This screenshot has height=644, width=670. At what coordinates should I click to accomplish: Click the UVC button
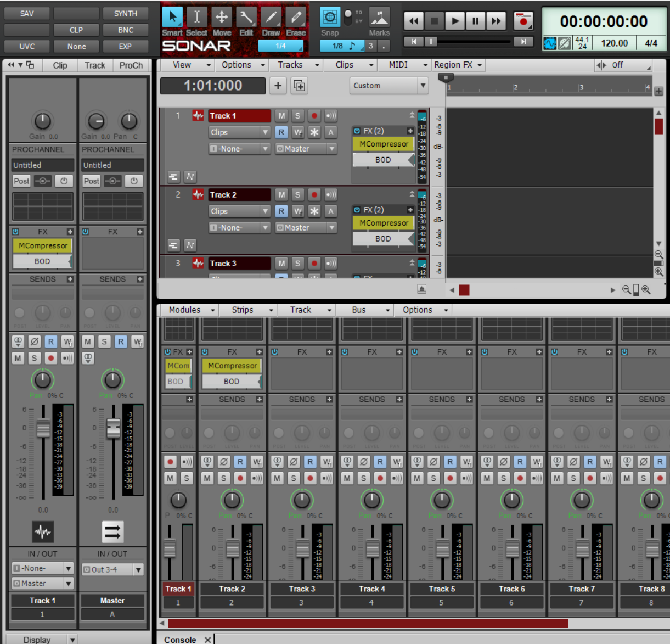(27, 46)
